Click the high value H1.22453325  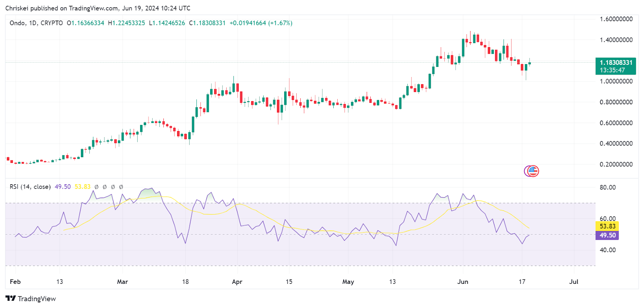[x=126, y=23]
